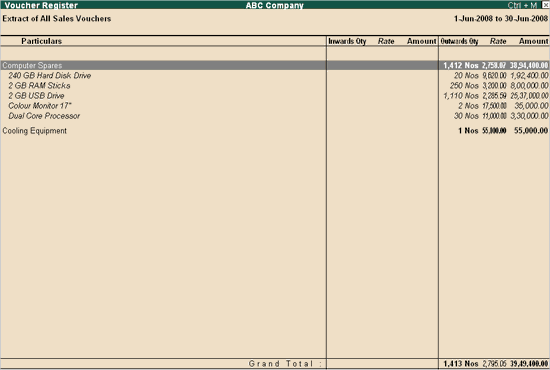The image size is (550, 370).
Task: Open the 240 GB Hard Disk Drive entry
Action: [49, 75]
